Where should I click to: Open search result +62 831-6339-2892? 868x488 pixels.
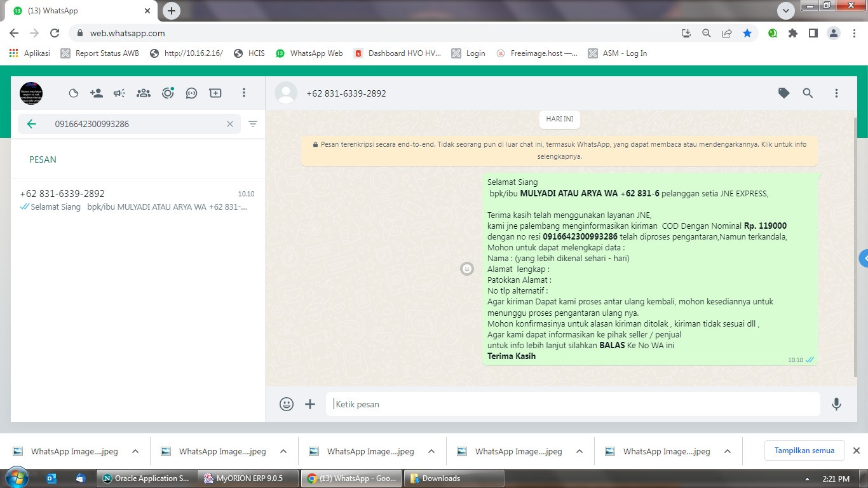(138, 200)
